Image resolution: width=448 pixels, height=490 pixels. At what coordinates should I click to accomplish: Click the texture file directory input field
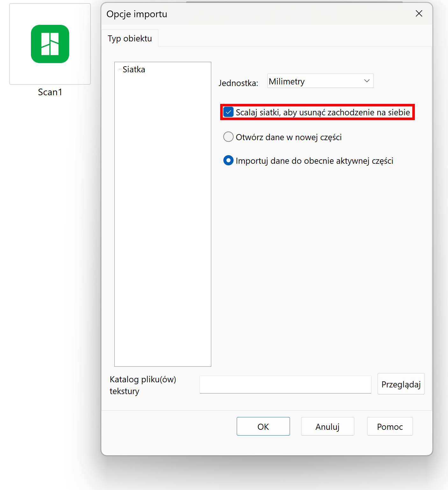tap(285, 385)
